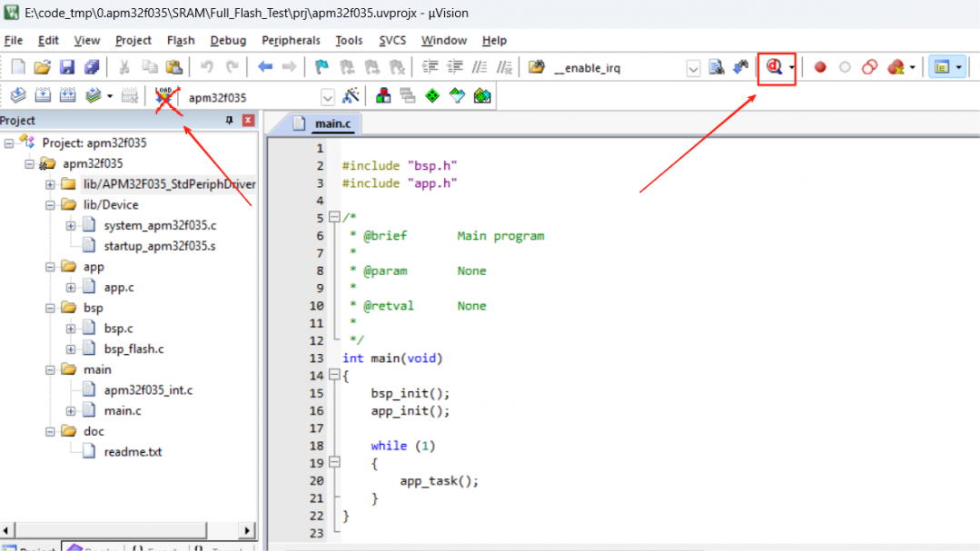The image size is (980, 551).
Task: Collapse the code fold at main function brace
Action: pos(333,376)
